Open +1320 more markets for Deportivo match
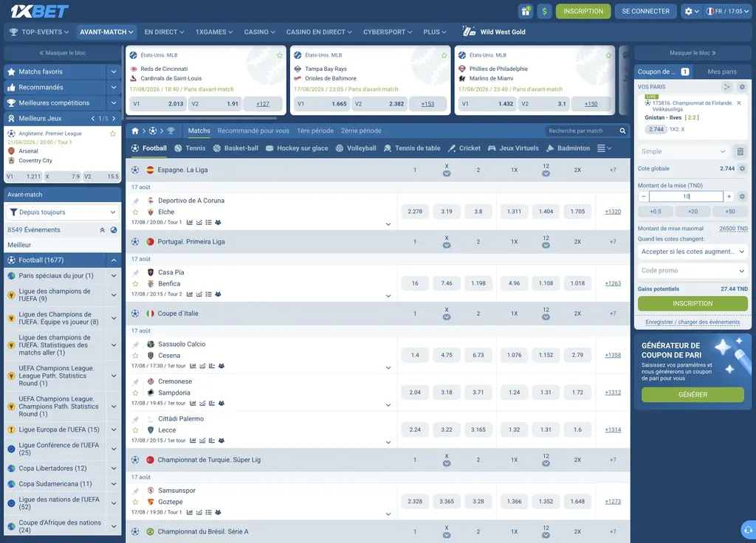Image resolution: width=756 pixels, height=543 pixels. 613,212
